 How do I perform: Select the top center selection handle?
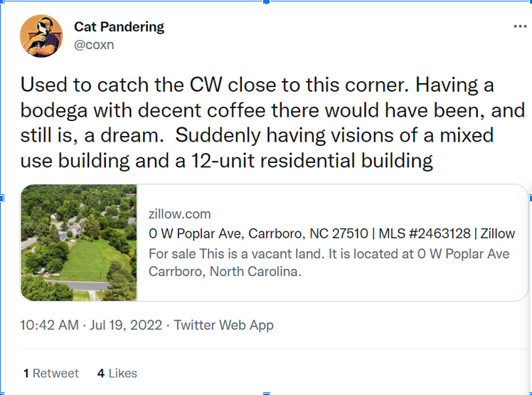coord(266,1)
